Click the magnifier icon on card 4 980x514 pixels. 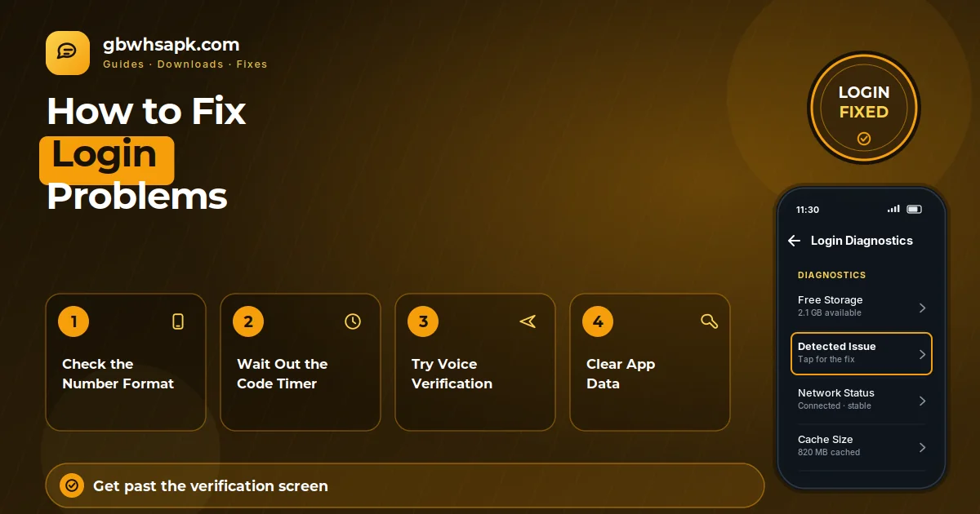pyautogui.click(x=709, y=321)
